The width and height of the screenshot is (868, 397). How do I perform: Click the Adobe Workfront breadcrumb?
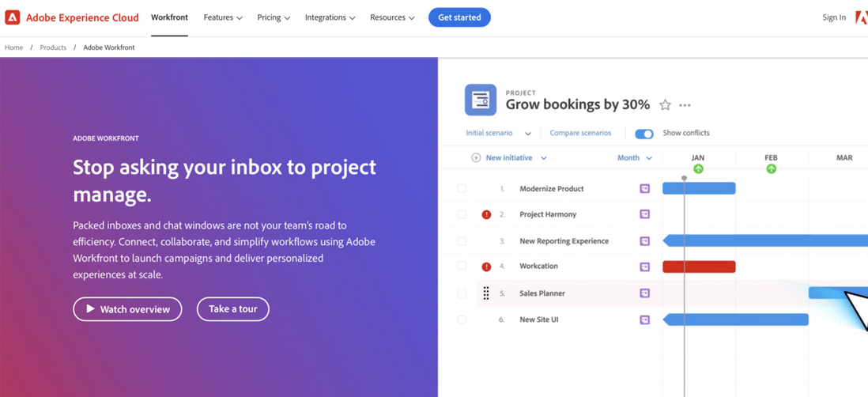point(109,47)
